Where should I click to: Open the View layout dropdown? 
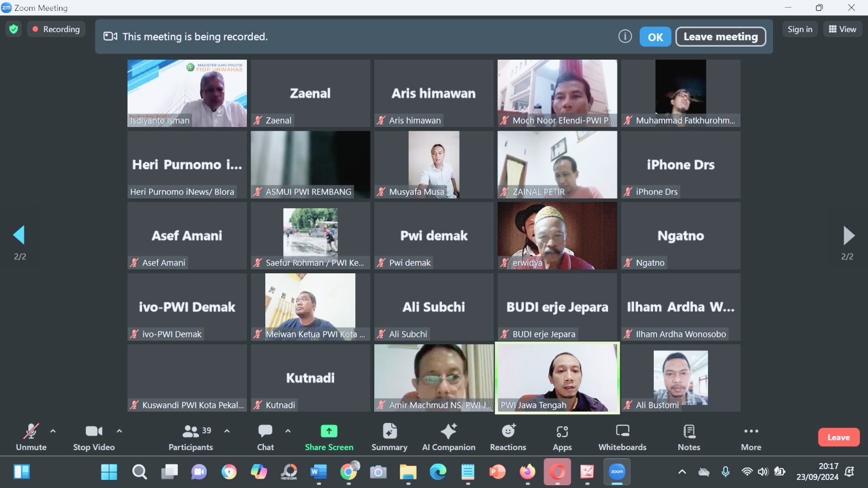pos(842,29)
